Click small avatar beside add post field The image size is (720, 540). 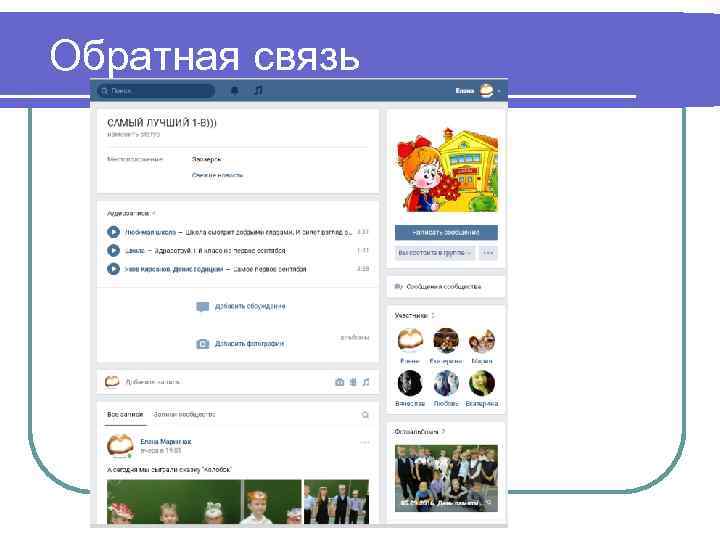112,382
